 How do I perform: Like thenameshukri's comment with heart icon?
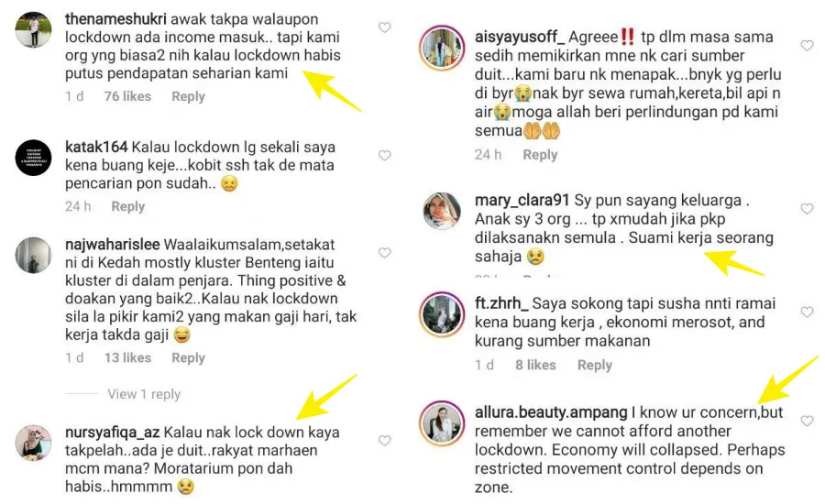click(385, 27)
